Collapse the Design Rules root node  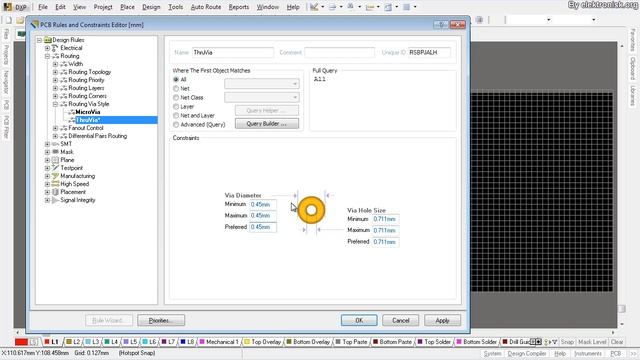(39, 40)
